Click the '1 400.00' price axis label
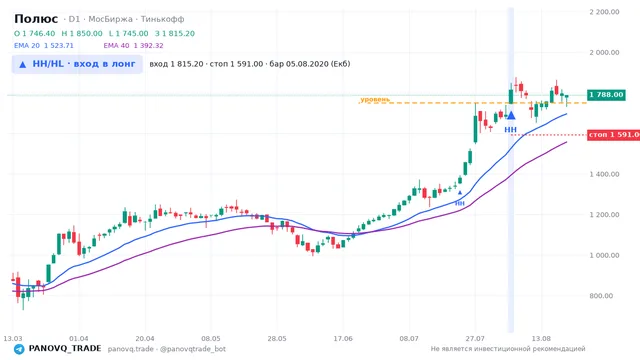The height and width of the screenshot is (360, 640). (x=604, y=174)
